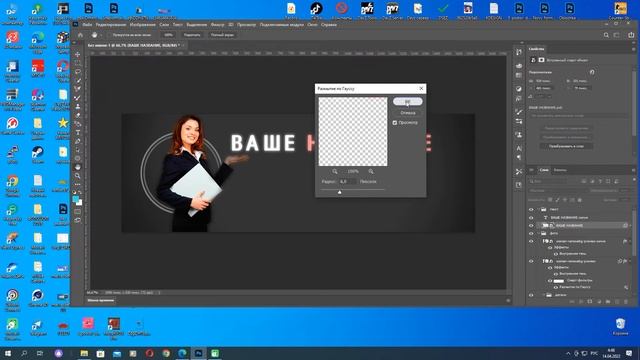Click Отмена in Gaussian Blur dialog
The width and height of the screenshot is (640, 360).
(x=407, y=113)
